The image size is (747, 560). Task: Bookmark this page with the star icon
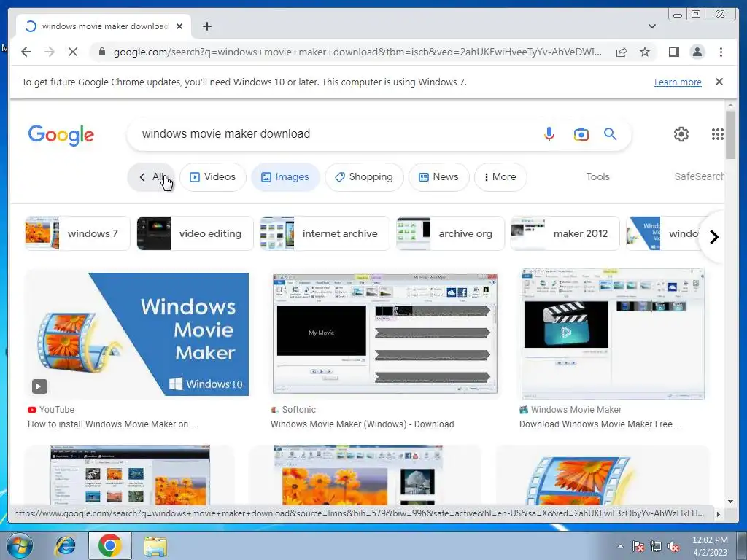pos(645,52)
